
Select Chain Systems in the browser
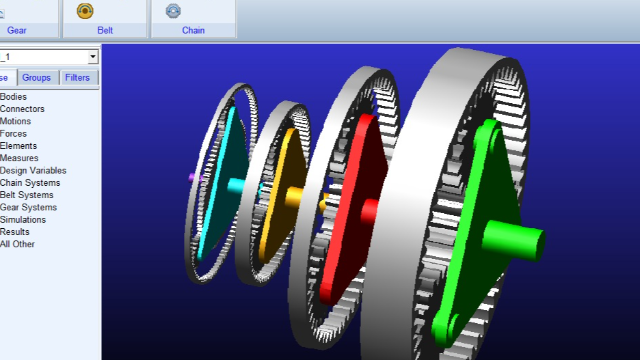click(x=30, y=182)
